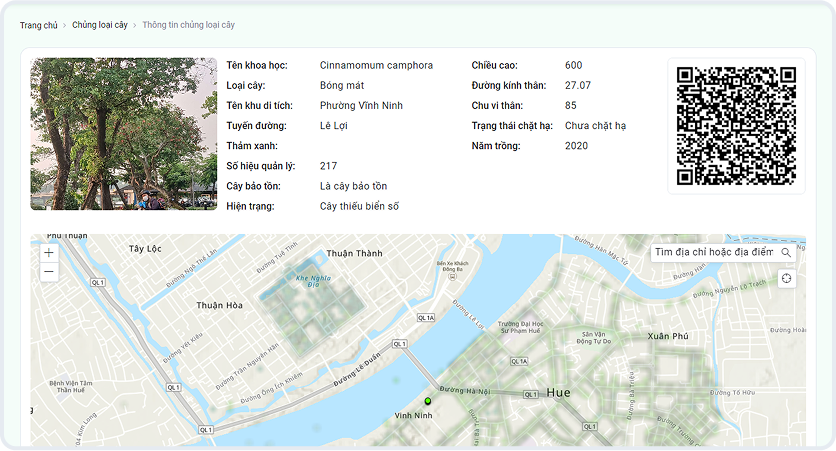Screen dimensions: 836x451
Task: Click the Lê Lợi route value
Action: point(334,126)
